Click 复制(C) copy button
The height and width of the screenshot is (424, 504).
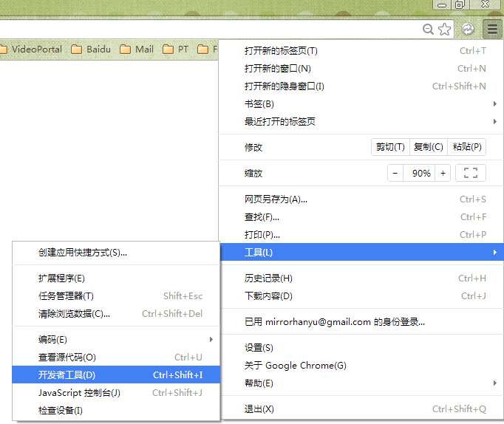(x=429, y=147)
